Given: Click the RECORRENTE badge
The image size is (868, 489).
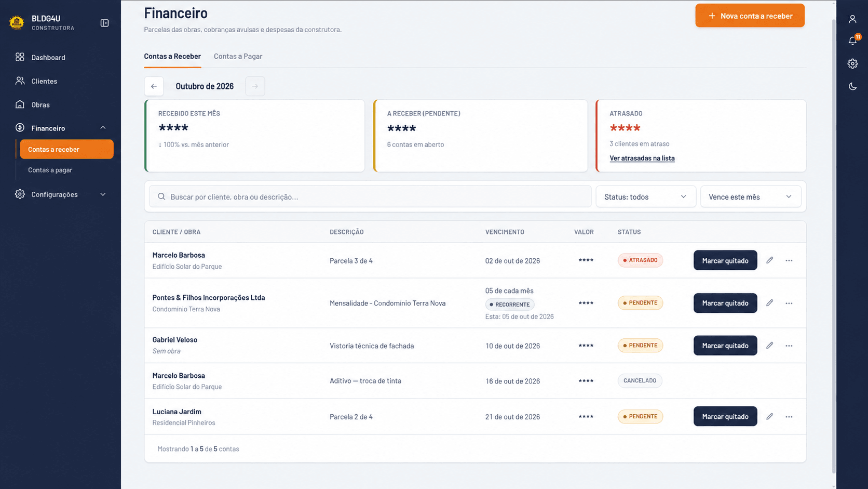Looking at the screenshot, I should coord(510,305).
